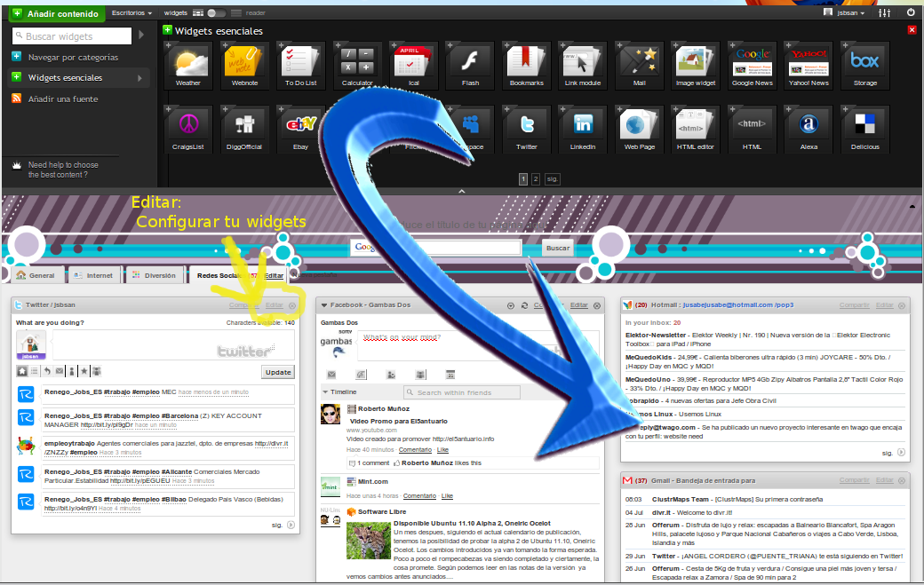
Task: Click the power sign-out icon
Action: click(x=911, y=12)
